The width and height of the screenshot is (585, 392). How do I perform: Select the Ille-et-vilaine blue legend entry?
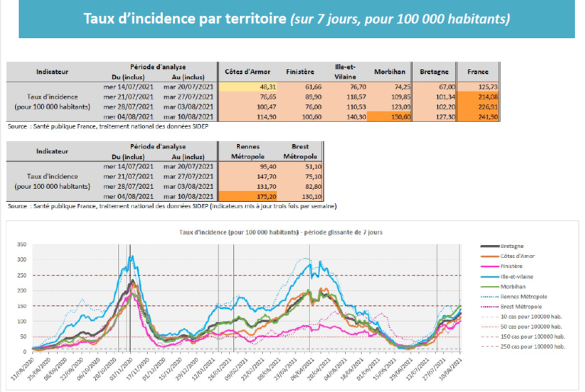point(507,277)
